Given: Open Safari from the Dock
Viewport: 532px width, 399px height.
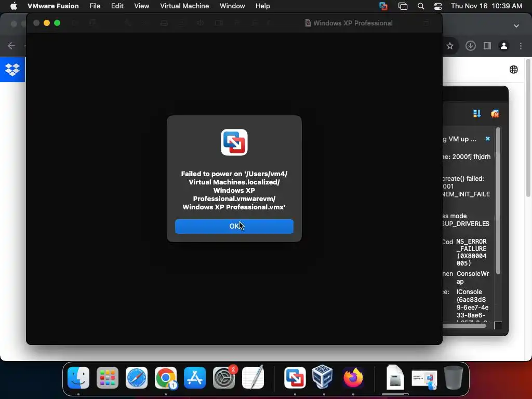Looking at the screenshot, I should 137,378.
